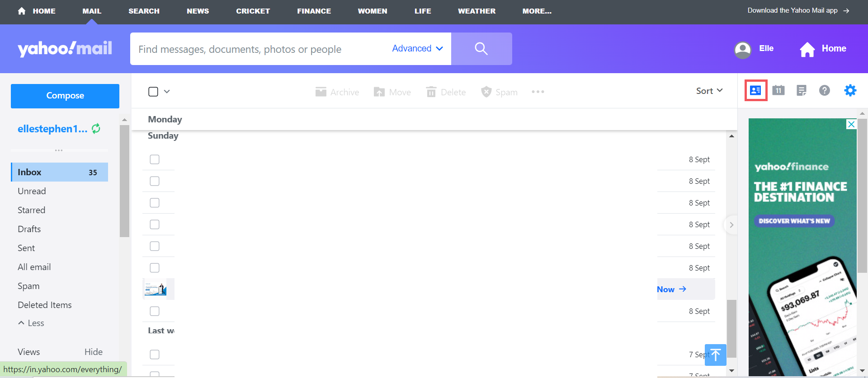Click the refresh icon beside ellestephen1

[96, 129]
